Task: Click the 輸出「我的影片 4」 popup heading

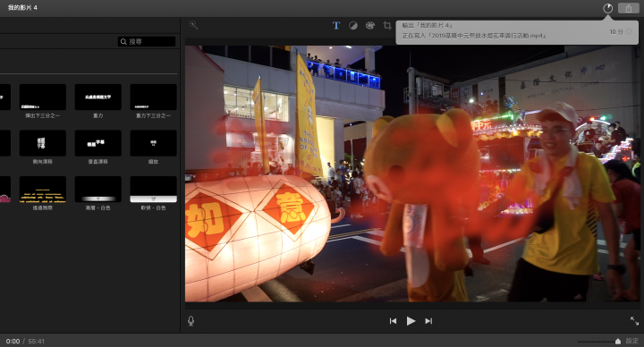Action: pyautogui.click(x=428, y=25)
